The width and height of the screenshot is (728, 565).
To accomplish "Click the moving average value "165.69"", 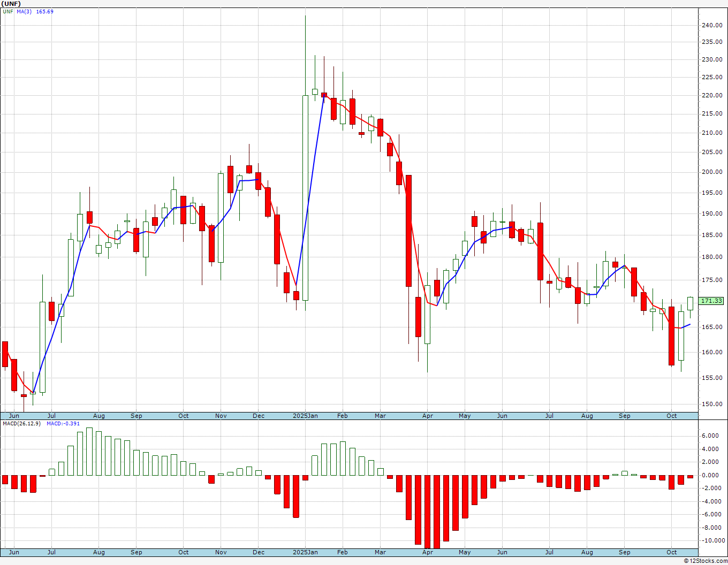I will point(44,11).
